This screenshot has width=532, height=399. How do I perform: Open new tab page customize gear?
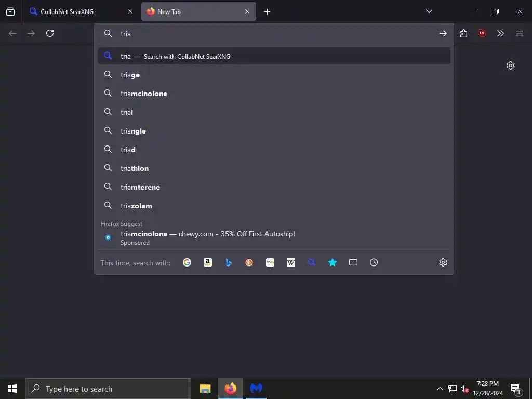tap(511, 65)
